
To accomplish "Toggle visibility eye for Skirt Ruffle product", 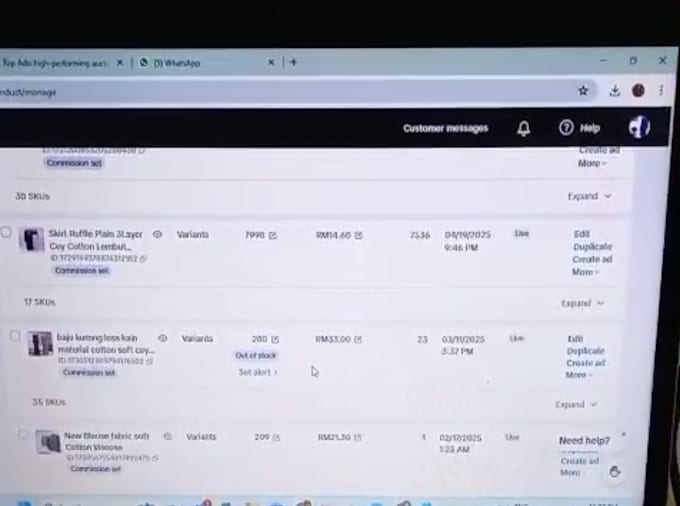I will pyautogui.click(x=157, y=235).
